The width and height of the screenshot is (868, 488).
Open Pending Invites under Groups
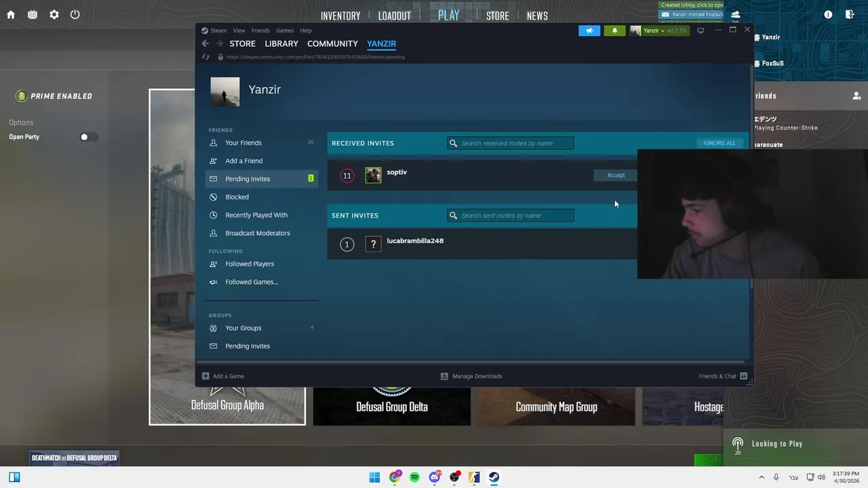point(262,346)
